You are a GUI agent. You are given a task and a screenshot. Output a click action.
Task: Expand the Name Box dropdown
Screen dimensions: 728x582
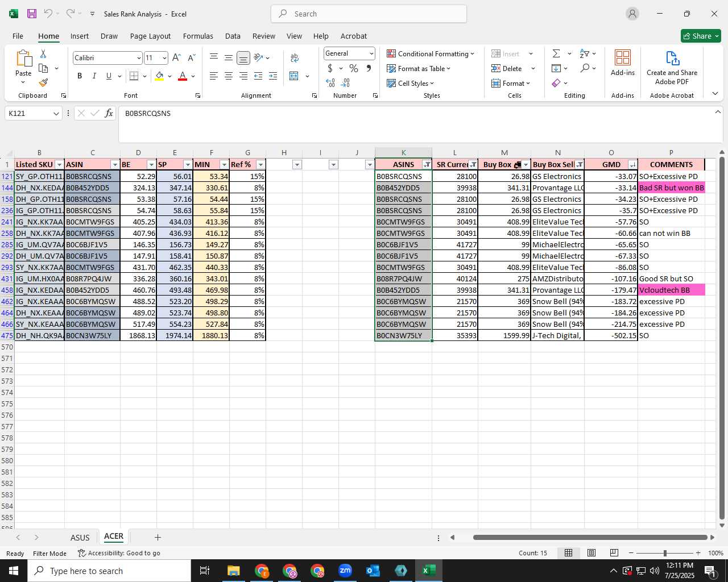point(56,114)
